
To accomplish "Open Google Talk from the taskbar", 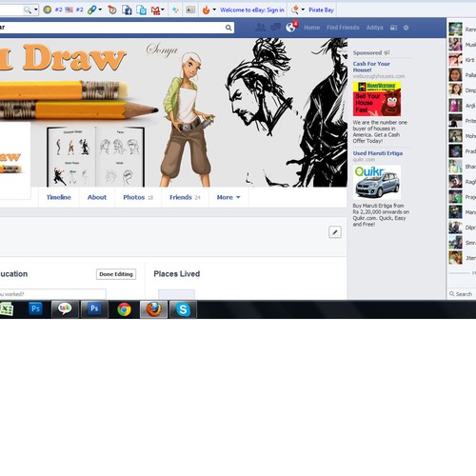I will (65, 308).
